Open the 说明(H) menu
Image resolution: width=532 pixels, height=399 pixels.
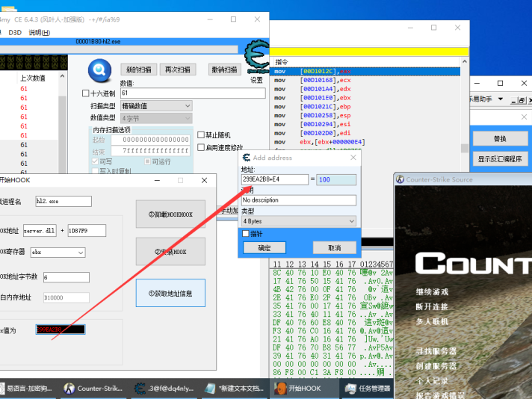pyautogui.click(x=40, y=33)
